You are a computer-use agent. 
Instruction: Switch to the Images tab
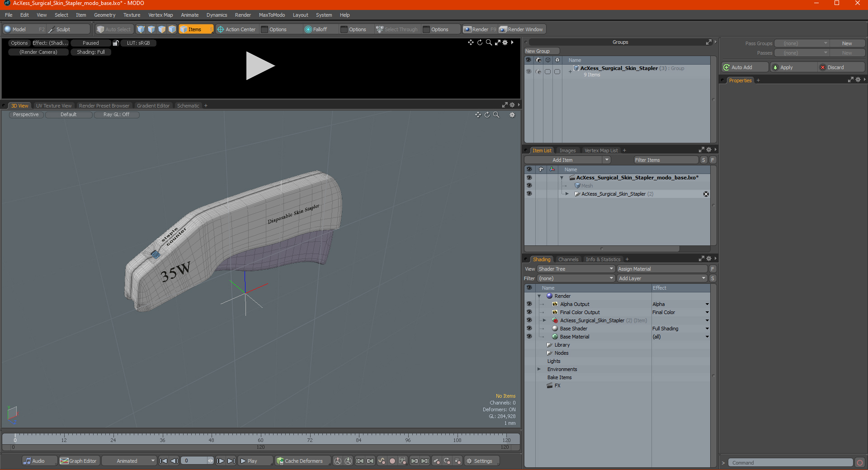pos(567,150)
